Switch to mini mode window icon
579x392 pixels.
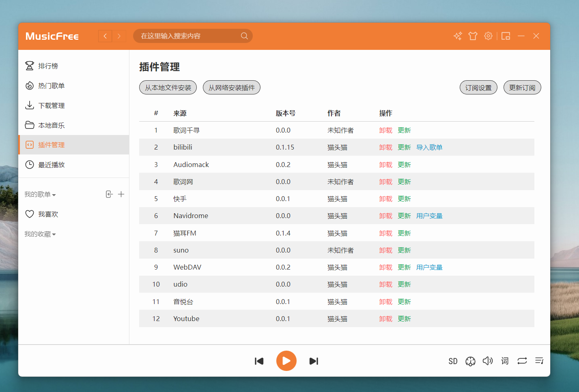(x=506, y=36)
